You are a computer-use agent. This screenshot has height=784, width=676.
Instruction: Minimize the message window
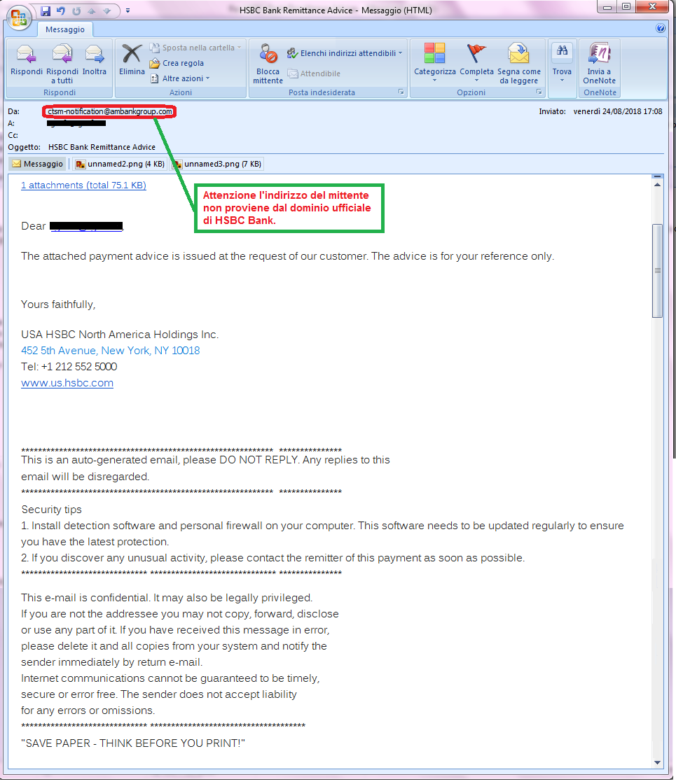pos(608,7)
